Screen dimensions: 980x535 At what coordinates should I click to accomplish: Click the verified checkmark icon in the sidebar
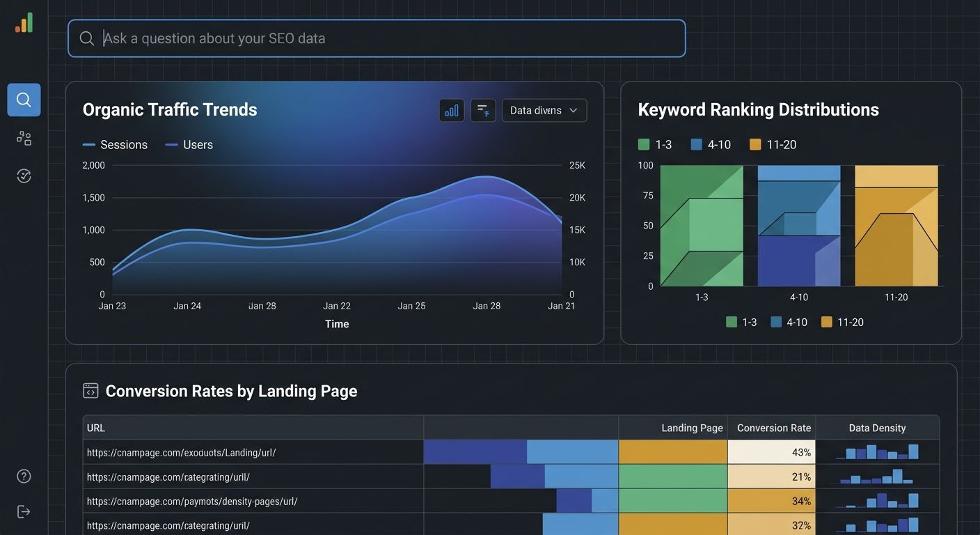(x=23, y=176)
